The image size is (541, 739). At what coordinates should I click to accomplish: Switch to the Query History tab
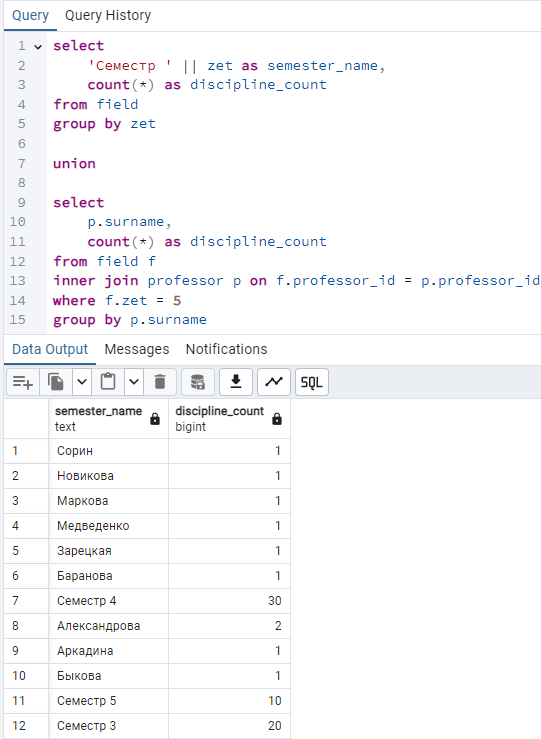[108, 16]
